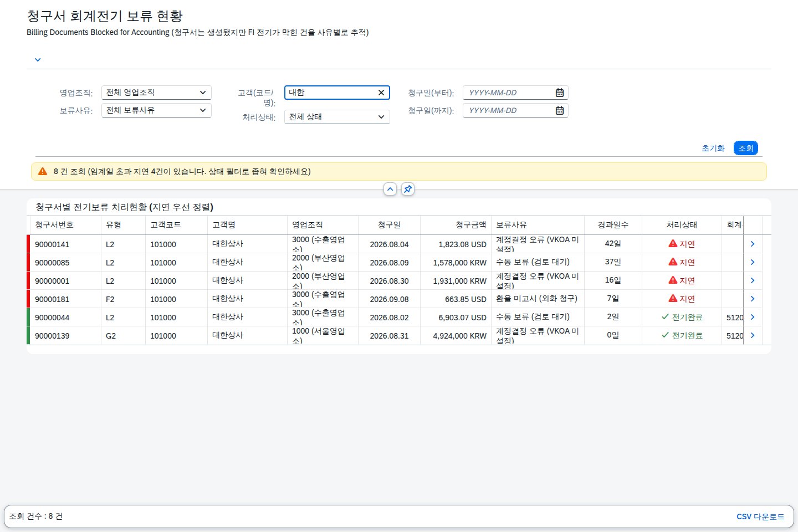Click date 2026.08.04 cell
This screenshot has height=532, width=798.
pyautogui.click(x=389, y=244)
